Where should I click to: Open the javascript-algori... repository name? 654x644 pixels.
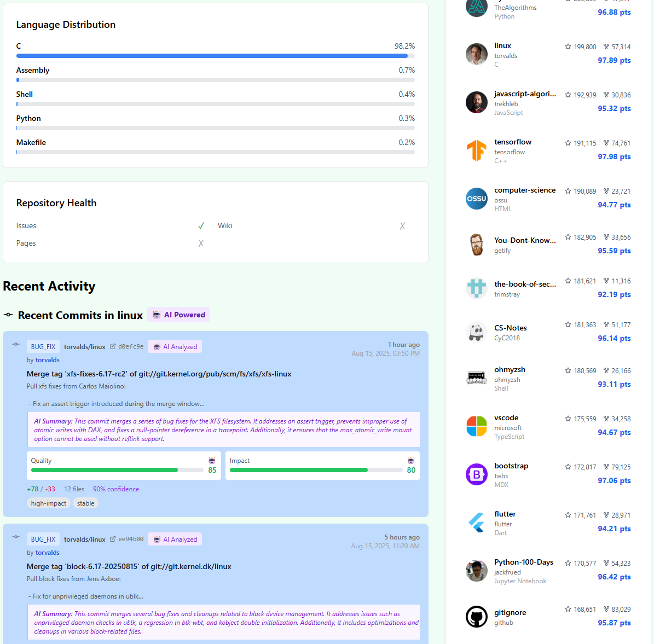(525, 94)
